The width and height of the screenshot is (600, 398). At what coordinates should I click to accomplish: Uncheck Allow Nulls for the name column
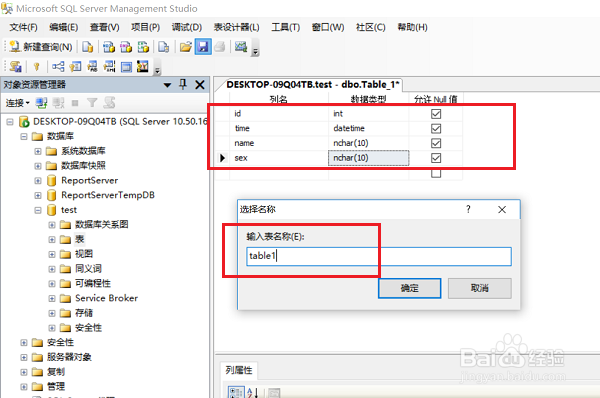436,143
